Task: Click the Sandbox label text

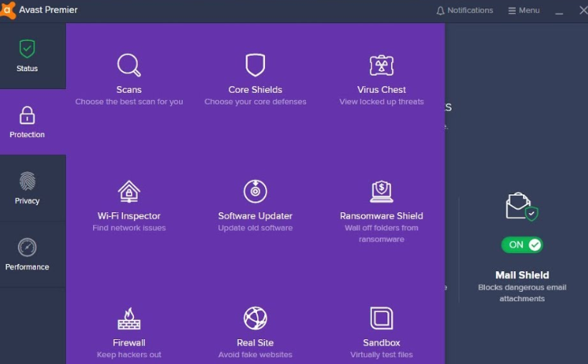Action: click(x=381, y=342)
